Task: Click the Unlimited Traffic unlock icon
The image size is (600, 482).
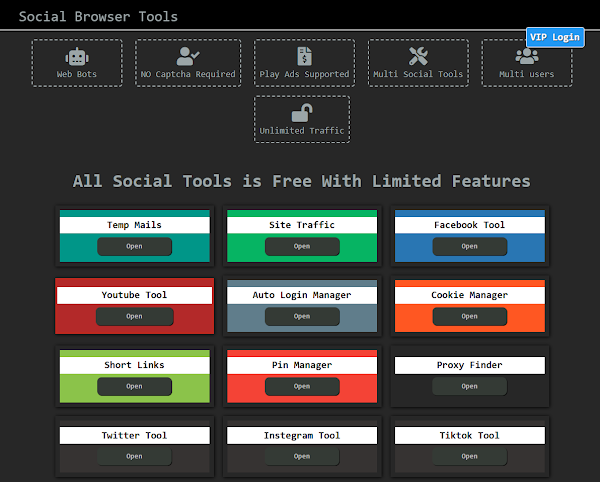Action: coord(302,113)
